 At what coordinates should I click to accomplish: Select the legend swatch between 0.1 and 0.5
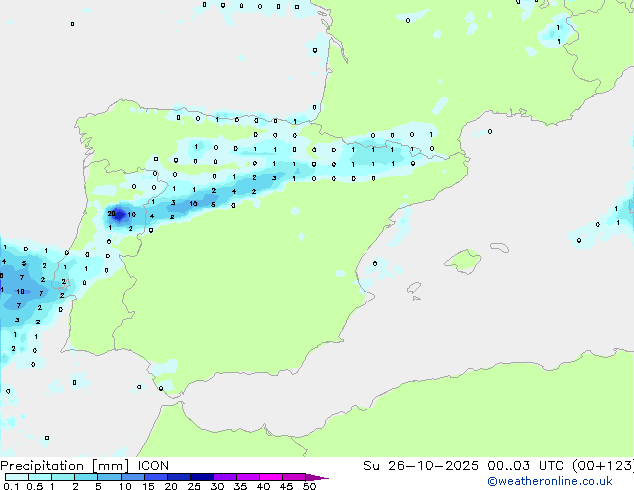[x=17, y=477]
